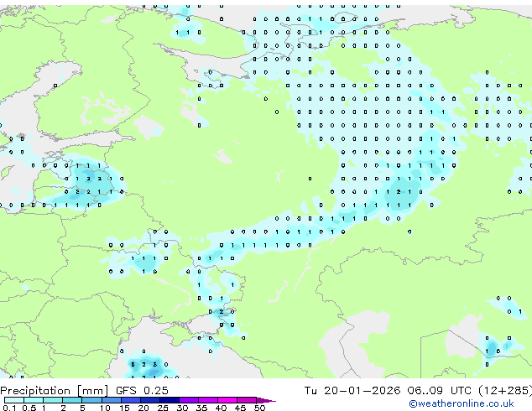Viewport: 532px width, 411px height.
Task: Click the legend label '15'
Action: (x=124, y=408)
